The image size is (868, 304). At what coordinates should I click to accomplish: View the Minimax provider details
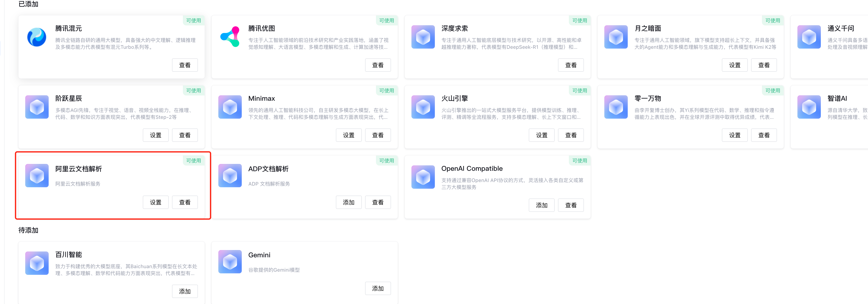coord(377,135)
